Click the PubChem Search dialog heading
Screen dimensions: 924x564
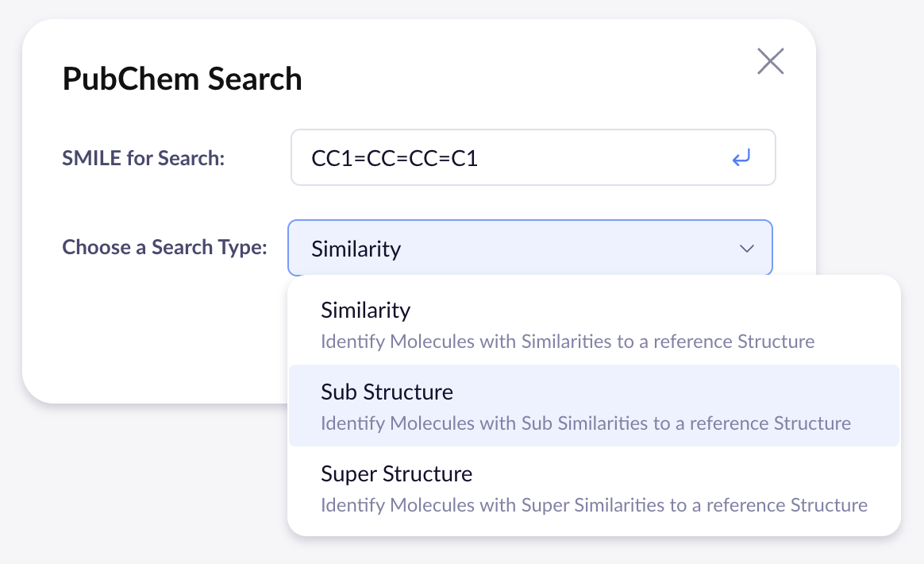(183, 79)
